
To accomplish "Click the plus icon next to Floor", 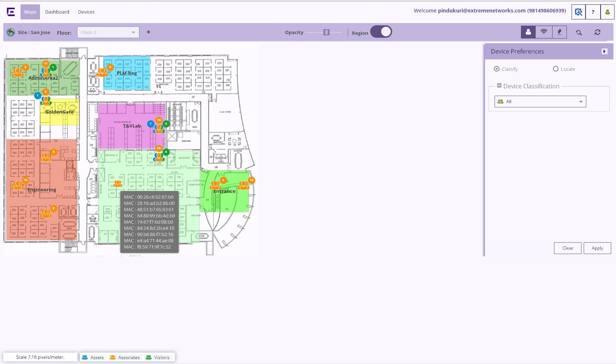I will point(148,32).
